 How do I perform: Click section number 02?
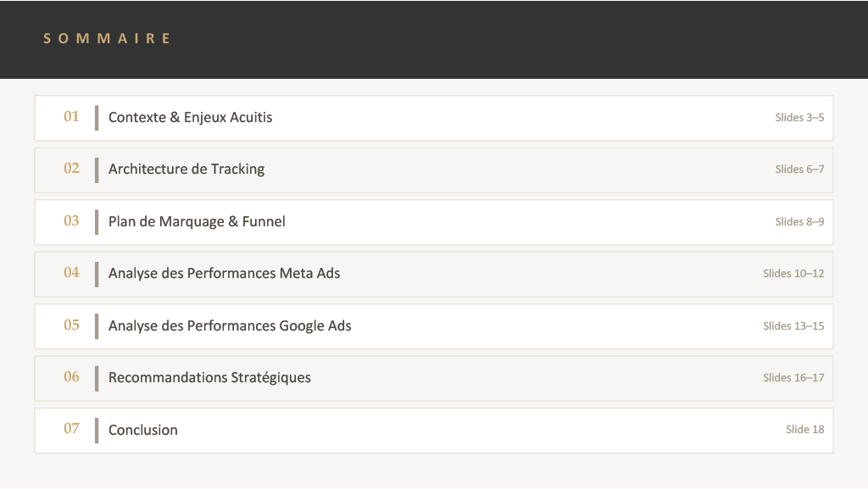pyautogui.click(x=71, y=168)
